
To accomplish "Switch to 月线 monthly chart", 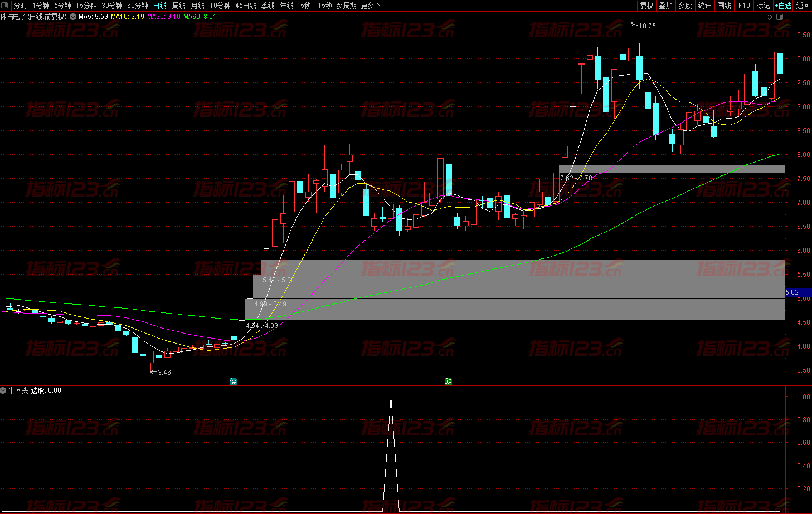I will pyautogui.click(x=198, y=6).
